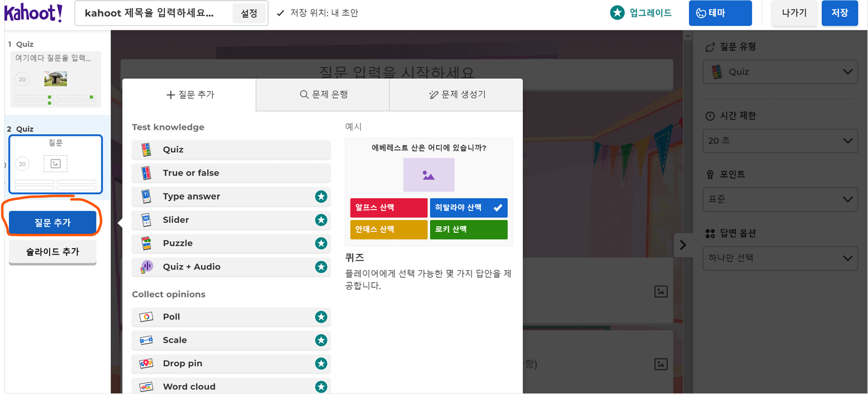Switch to the 문제 은행 tab
Image resolution: width=868 pixels, height=394 pixels.
click(323, 95)
